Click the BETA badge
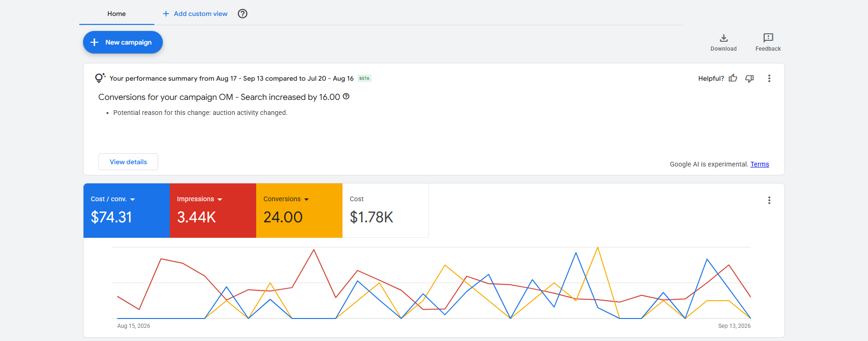The height and width of the screenshot is (341, 868). point(365,78)
